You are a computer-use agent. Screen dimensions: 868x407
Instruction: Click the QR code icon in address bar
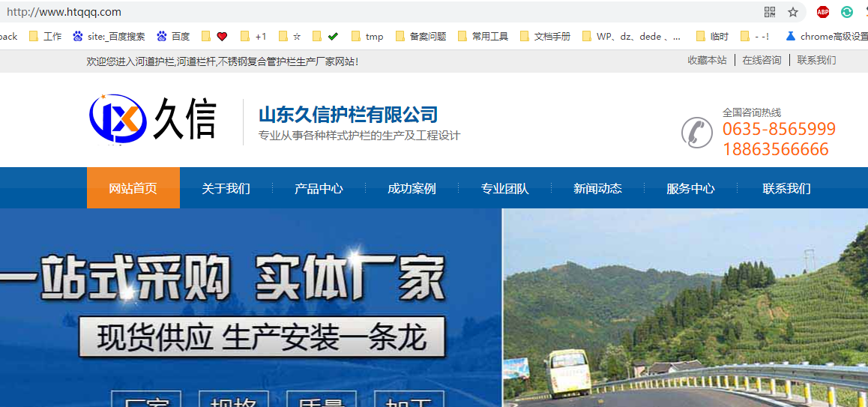pos(769,12)
